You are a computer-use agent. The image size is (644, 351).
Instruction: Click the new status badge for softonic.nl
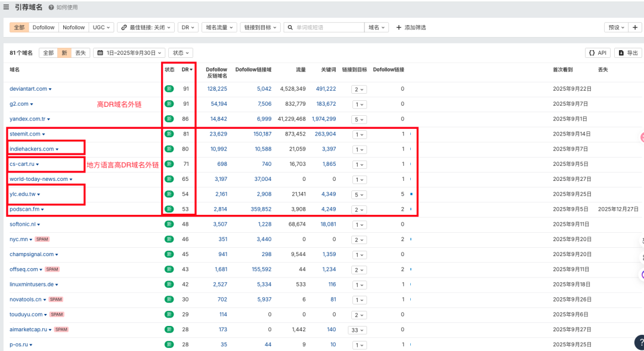169,224
